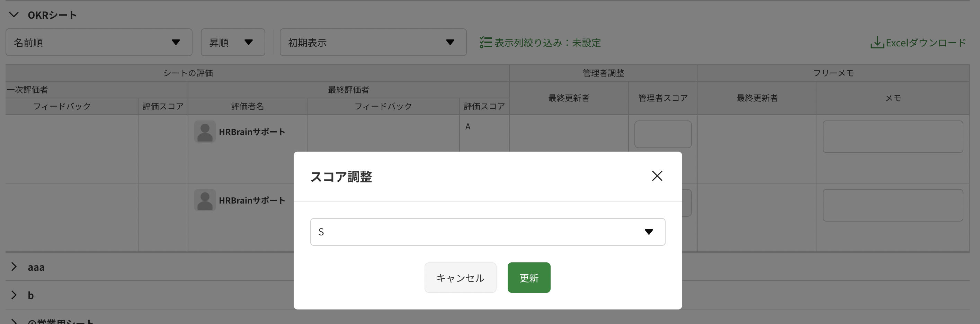Click the キャンセル button
This screenshot has height=324, width=980.
[460, 278]
